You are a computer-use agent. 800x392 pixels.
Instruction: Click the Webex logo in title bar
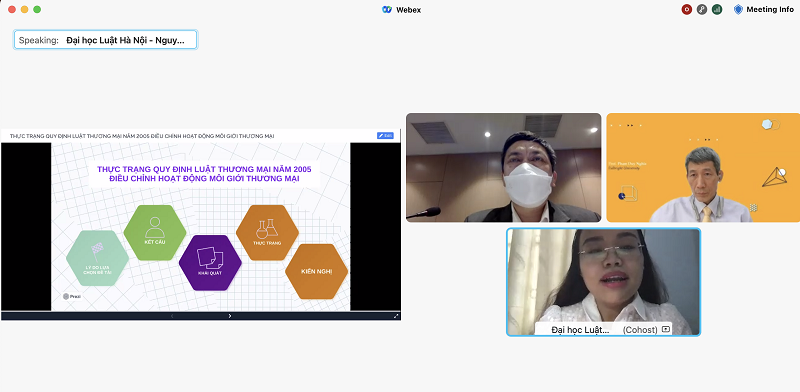pyautogui.click(x=387, y=10)
